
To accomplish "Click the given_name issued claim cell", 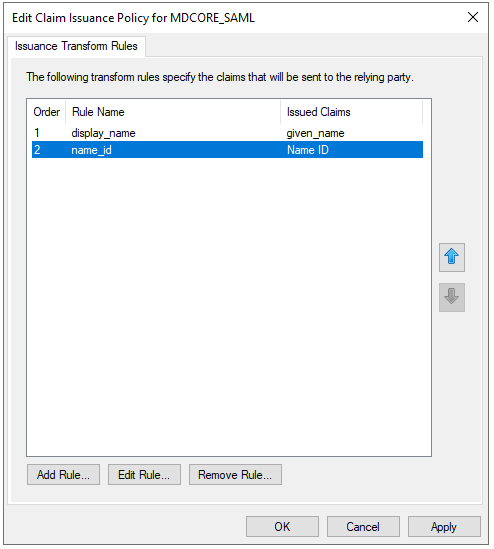I will (x=315, y=133).
